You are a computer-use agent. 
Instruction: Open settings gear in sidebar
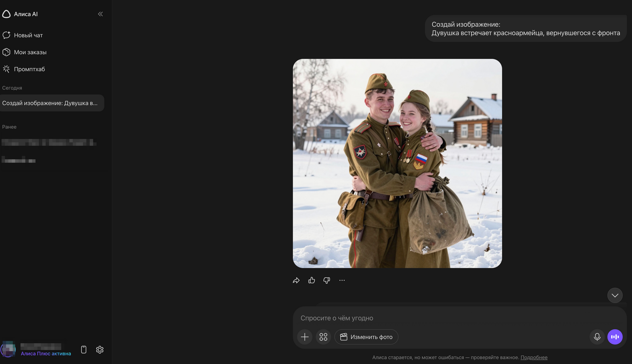click(100, 350)
